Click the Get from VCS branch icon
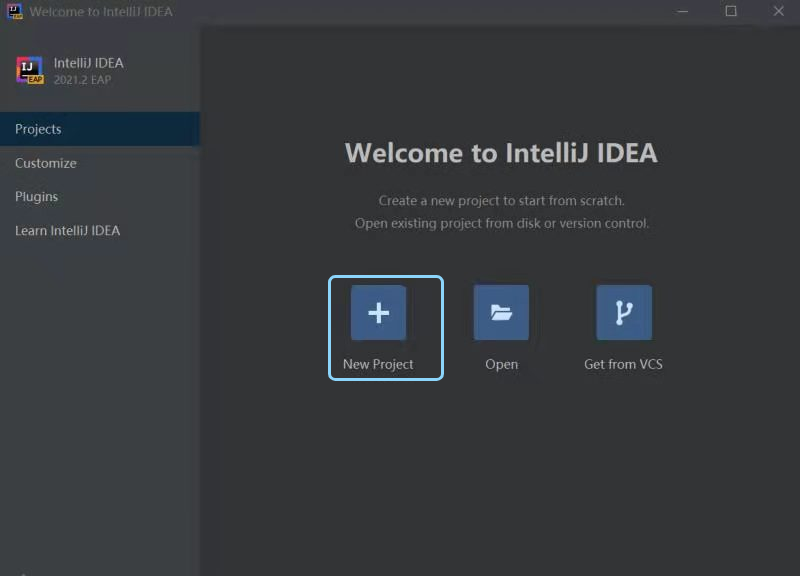The height and width of the screenshot is (576, 800). pos(624,312)
